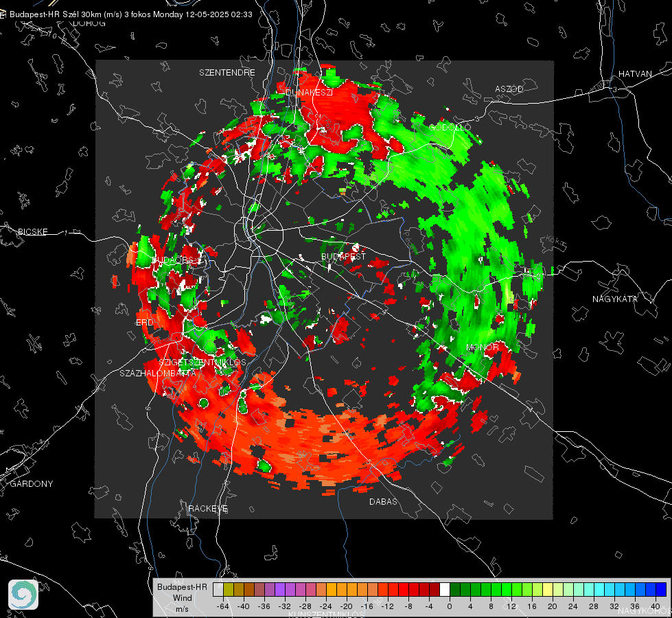Click the DUNAKESZI label on the map
Viewport: 672px width, 618px height.
(309, 92)
